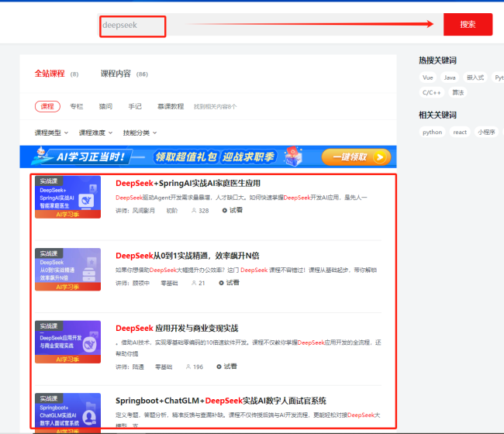The width and height of the screenshot is (504, 434).
Task: Select the 课程 filter pill
Action: [x=47, y=106]
